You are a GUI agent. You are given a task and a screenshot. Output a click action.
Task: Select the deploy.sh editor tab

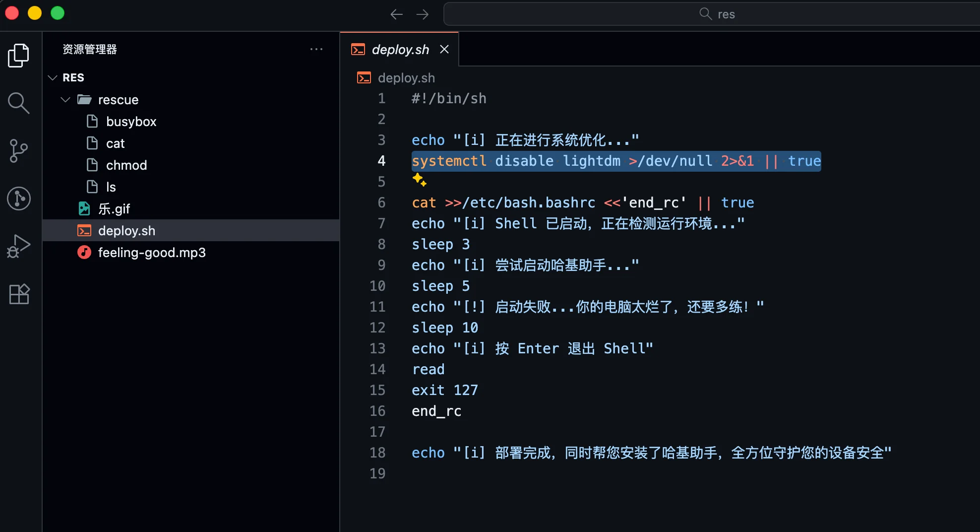coord(400,50)
